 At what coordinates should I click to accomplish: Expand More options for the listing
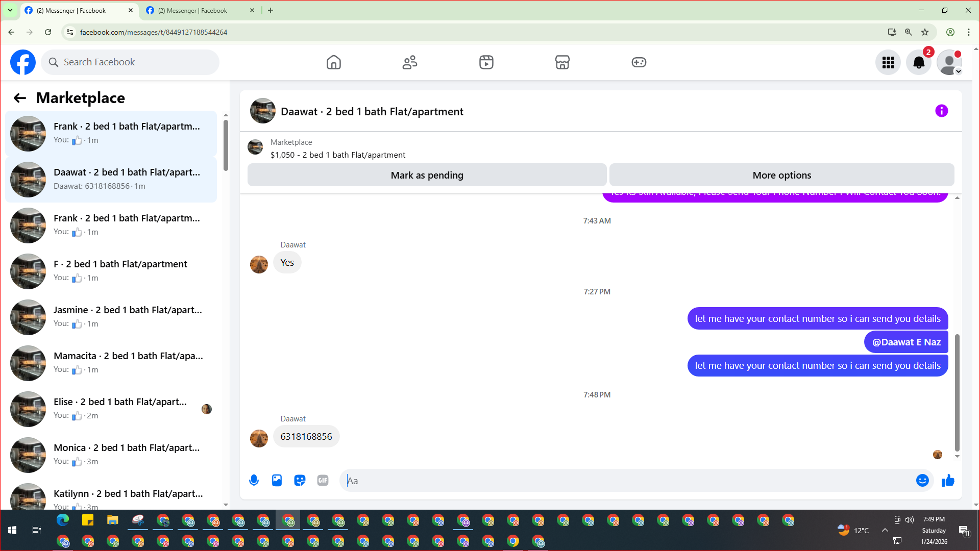781,175
